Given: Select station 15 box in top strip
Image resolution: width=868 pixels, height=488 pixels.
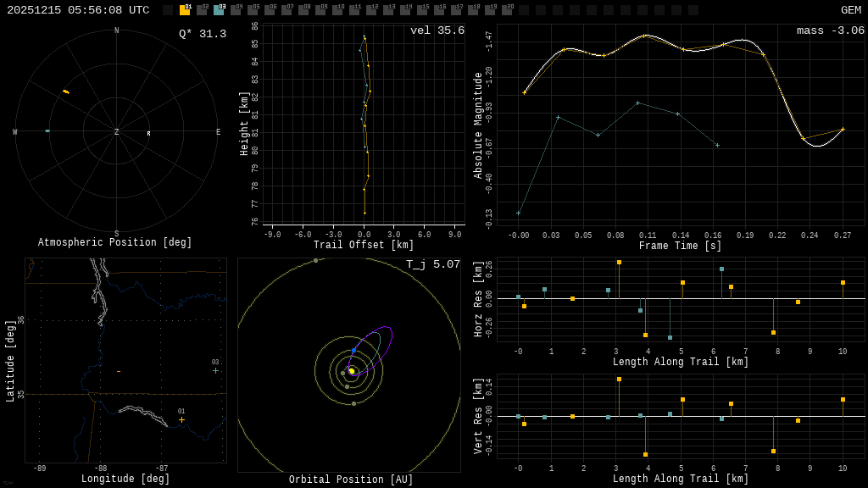Looking at the screenshot, I should 422,9.
